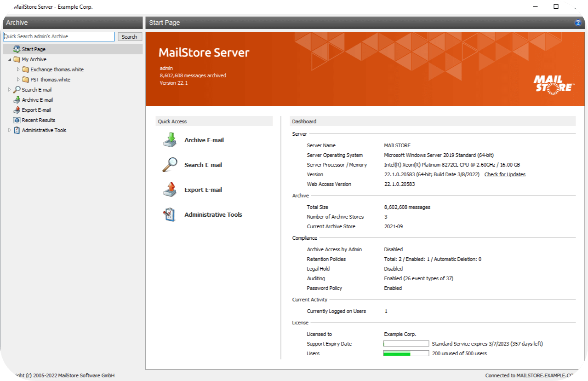Click the large Export E-mail Quick Access icon
This screenshot has width=588, height=381.
tap(170, 190)
